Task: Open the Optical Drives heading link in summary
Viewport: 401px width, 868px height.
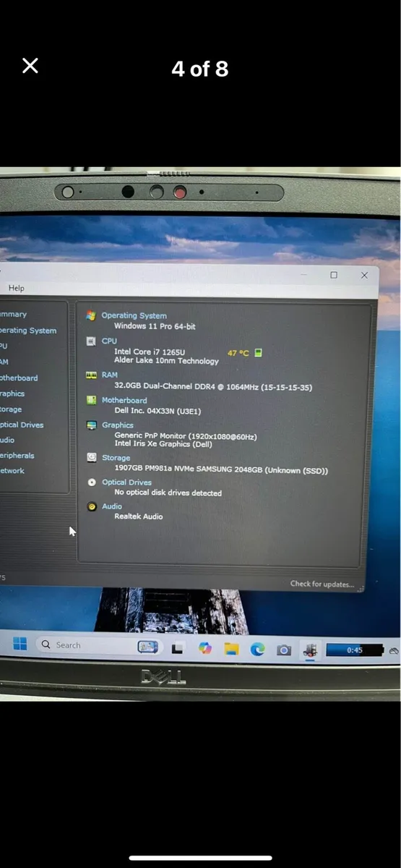Action: pyautogui.click(x=127, y=482)
